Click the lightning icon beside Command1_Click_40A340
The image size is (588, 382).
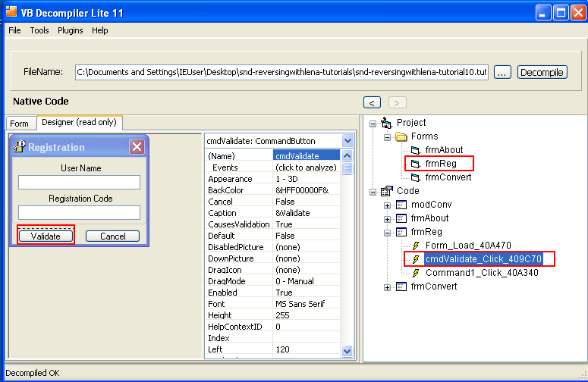pos(416,273)
